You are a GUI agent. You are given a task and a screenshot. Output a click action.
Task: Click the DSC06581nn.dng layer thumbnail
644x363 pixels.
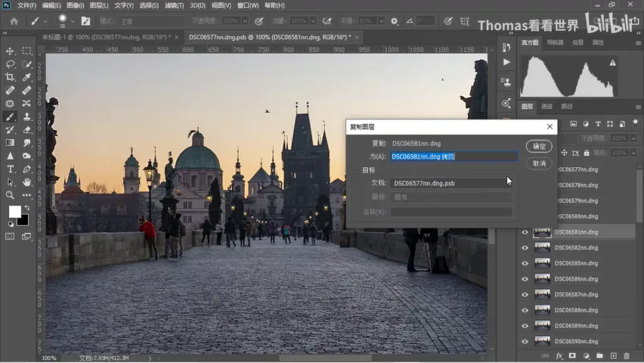pyautogui.click(x=542, y=232)
